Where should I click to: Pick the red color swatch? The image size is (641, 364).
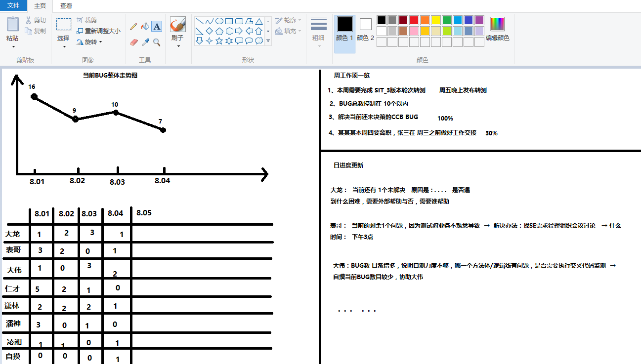click(414, 20)
